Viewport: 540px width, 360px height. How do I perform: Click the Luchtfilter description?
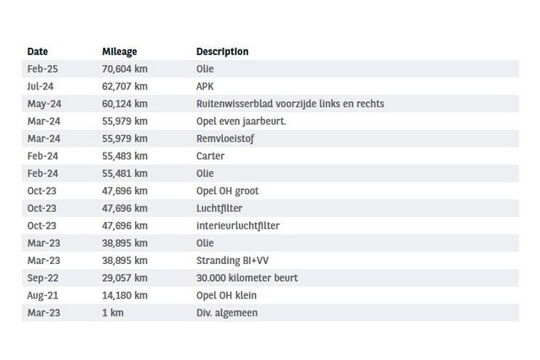point(219,208)
